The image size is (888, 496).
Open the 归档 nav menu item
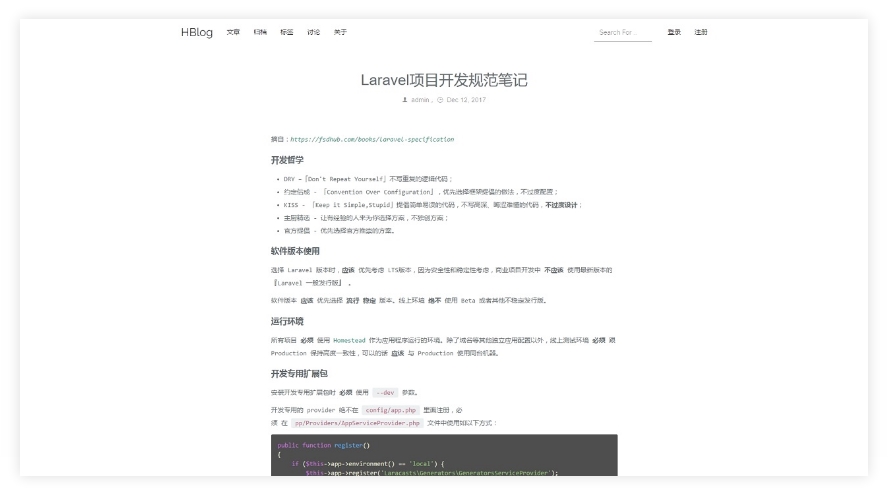pos(260,32)
